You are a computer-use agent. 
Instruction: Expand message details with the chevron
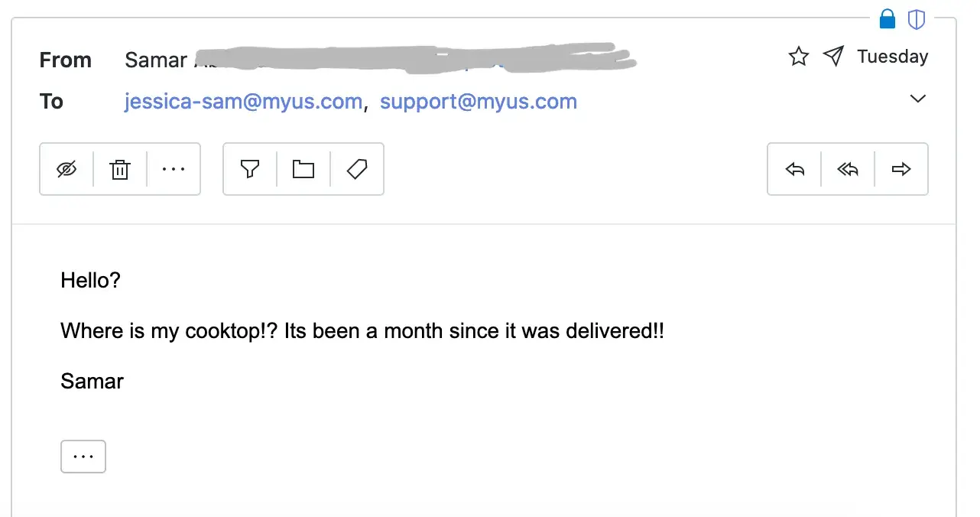coord(918,99)
